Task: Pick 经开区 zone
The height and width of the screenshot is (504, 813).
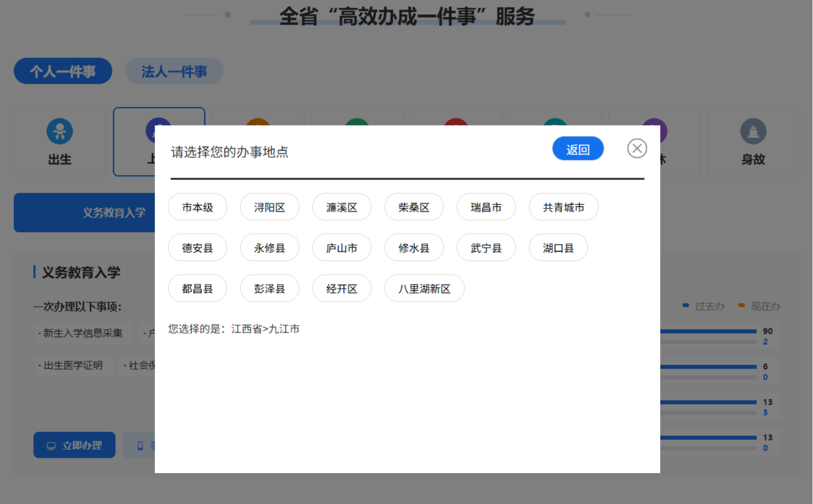Action: coord(342,289)
